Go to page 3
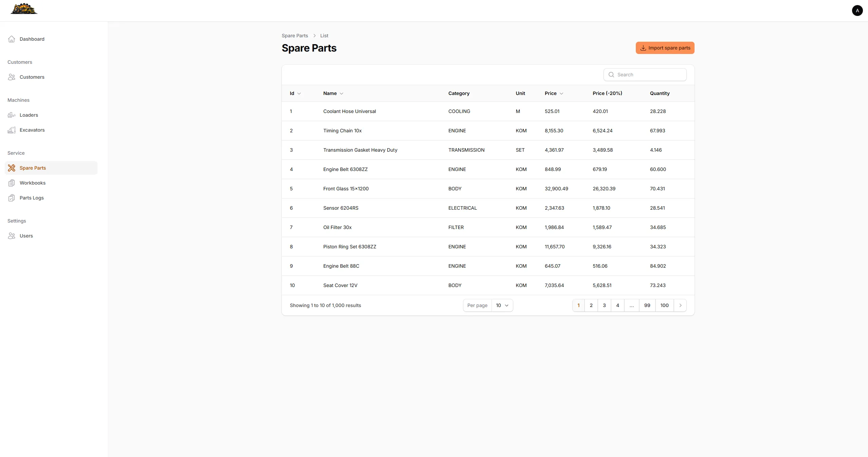The height and width of the screenshot is (457, 868). tap(604, 305)
